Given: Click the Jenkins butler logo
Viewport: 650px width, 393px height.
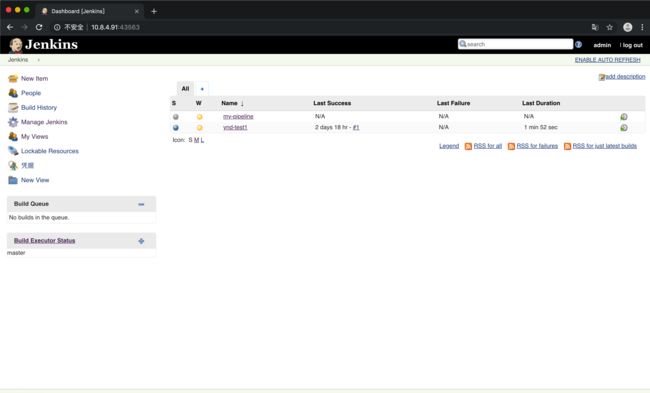Looking at the screenshot, I should click(16, 45).
